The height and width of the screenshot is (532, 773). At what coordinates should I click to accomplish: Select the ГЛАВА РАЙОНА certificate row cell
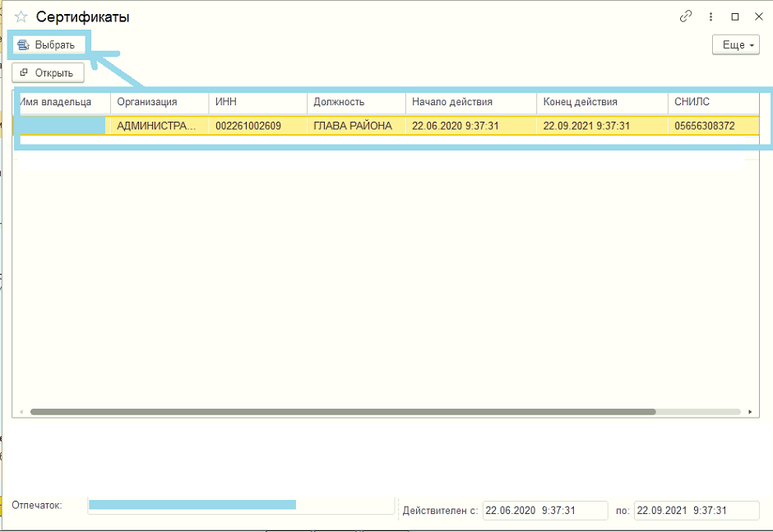[356, 126]
